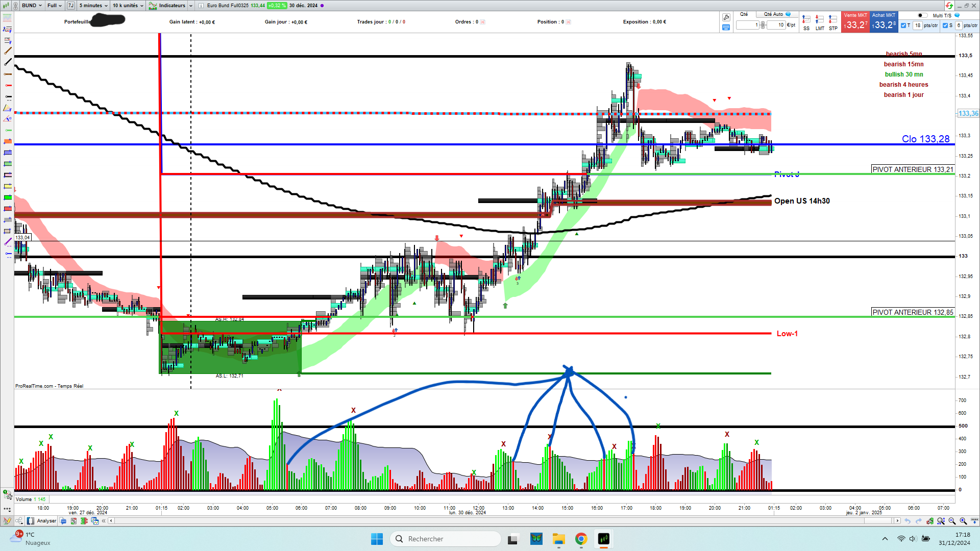
Task: Click the Vente MKT sell button
Action: pyautogui.click(x=855, y=22)
